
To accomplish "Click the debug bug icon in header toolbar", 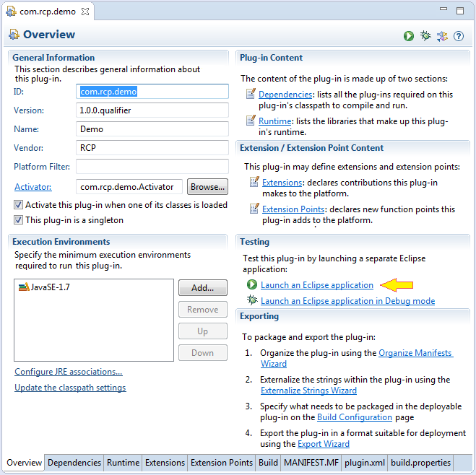I will (x=425, y=36).
